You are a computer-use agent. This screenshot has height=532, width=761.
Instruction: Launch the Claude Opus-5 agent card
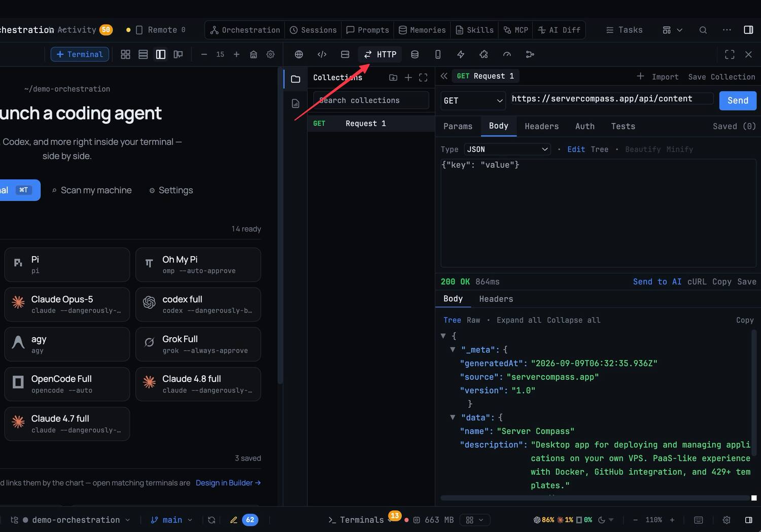[67, 304]
